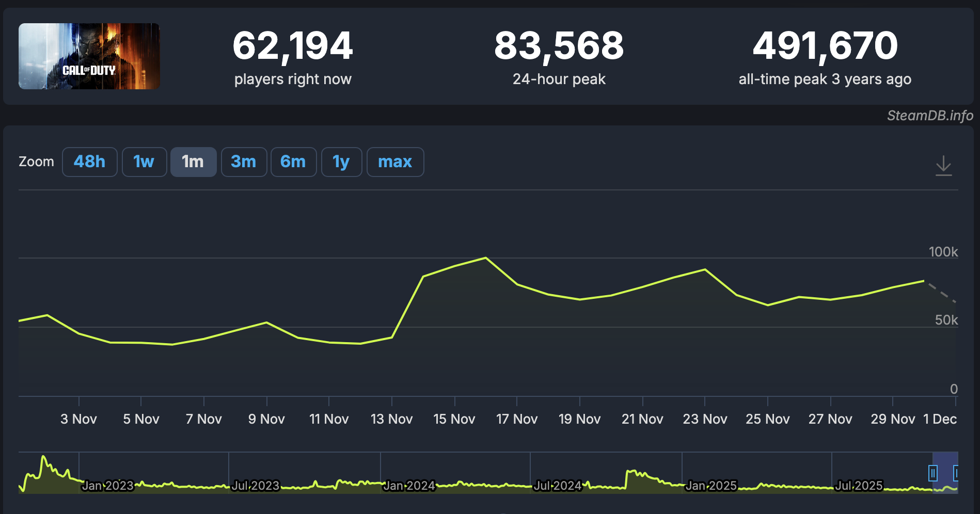Click the right navigator range handle
The height and width of the screenshot is (514, 980).
[956, 473]
